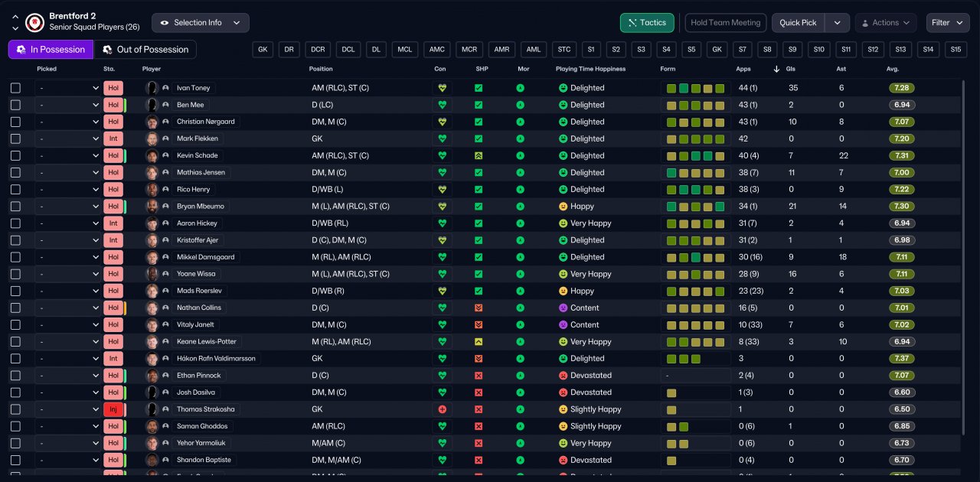This screenshot has height=482, width=980.
Task: Select the DCR position slot
Action: [x=318, y=49]
